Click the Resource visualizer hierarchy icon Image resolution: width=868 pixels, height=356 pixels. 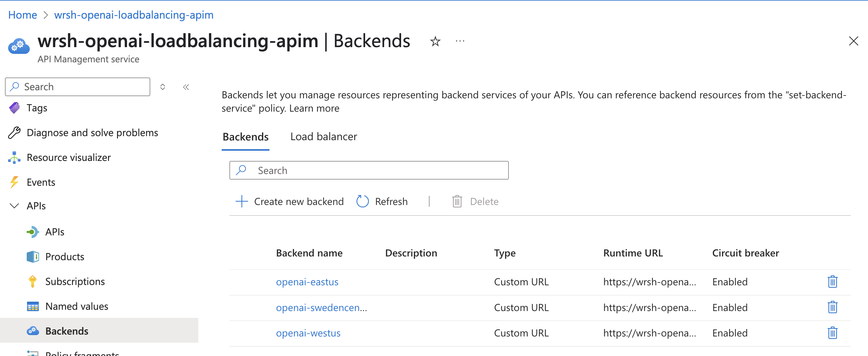point(15,158)
